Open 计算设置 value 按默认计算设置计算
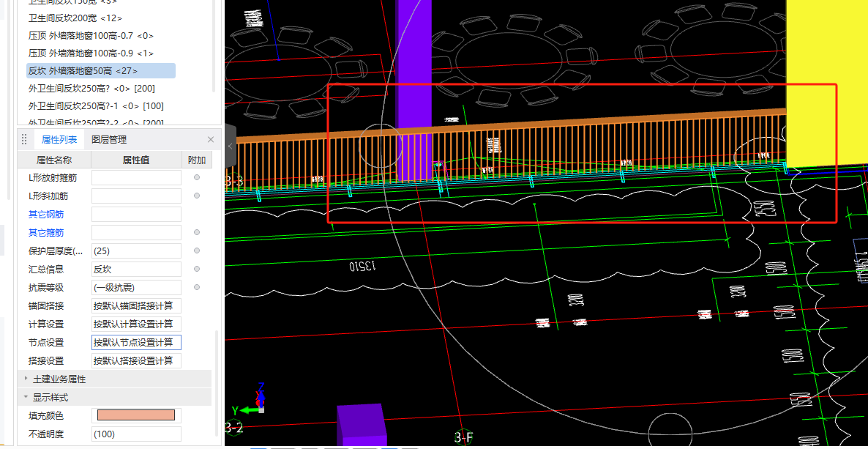868x449 pixels. coord(136,324)
